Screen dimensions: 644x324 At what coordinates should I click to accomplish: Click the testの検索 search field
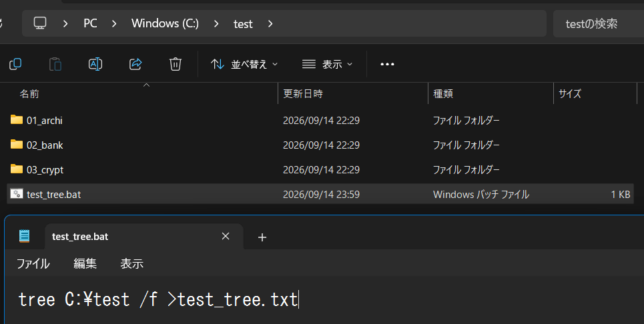[x=599, y=24]
